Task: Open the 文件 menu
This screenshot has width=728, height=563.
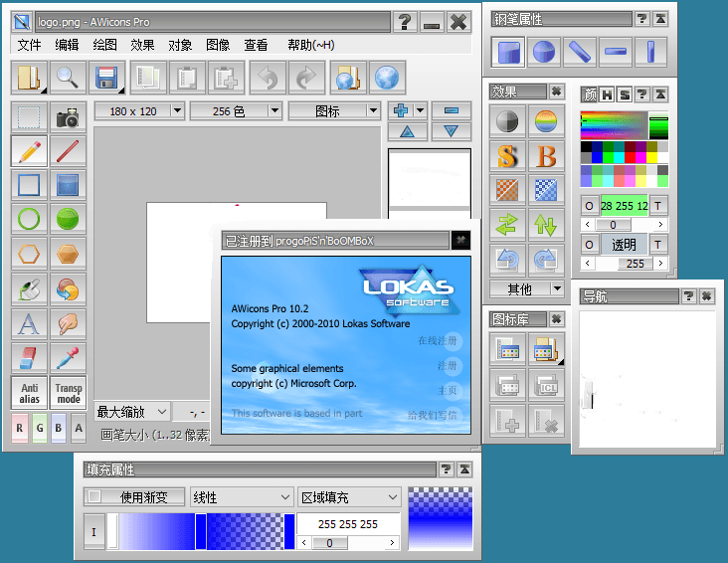Action: [x=29, y=45]
